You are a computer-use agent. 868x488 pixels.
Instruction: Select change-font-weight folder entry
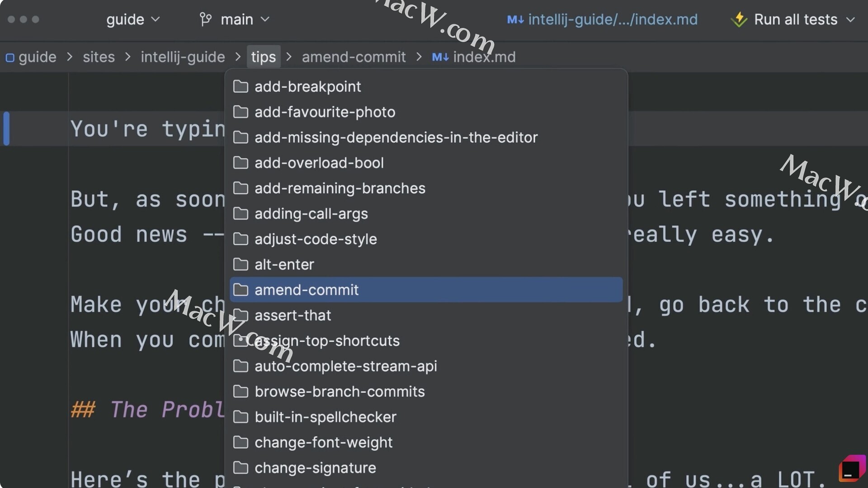[426, 442]
